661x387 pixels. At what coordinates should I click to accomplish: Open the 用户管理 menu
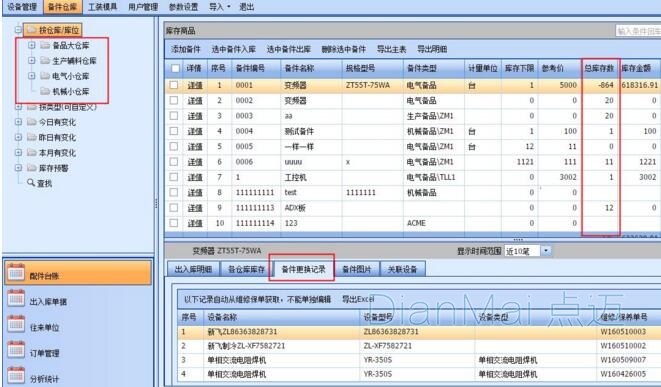143,7
